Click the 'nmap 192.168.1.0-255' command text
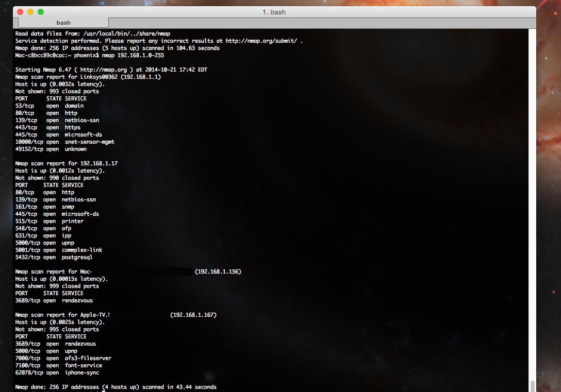The height and width of the screenshot is (392, 561). (x=133, y=56)
